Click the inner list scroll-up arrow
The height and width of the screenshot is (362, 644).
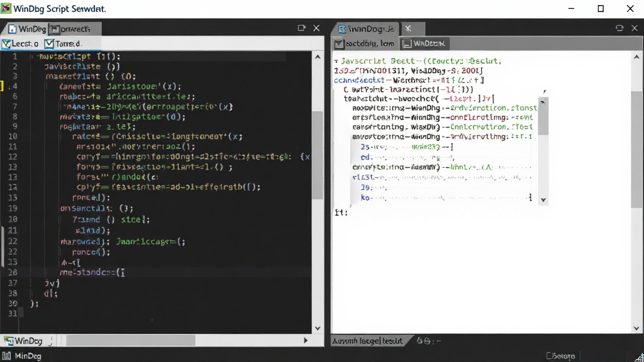543,101
